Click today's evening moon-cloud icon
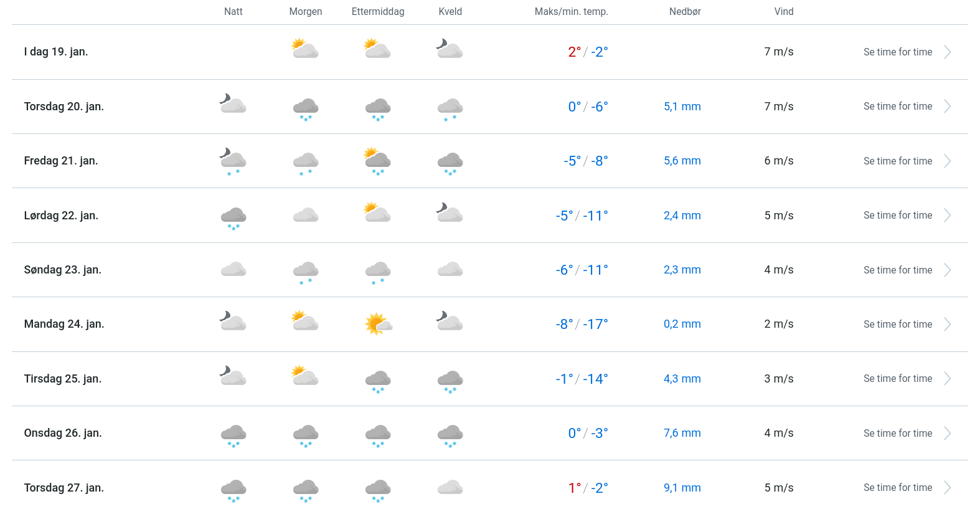Screen dimensions: 980x514 click(450, 49)
